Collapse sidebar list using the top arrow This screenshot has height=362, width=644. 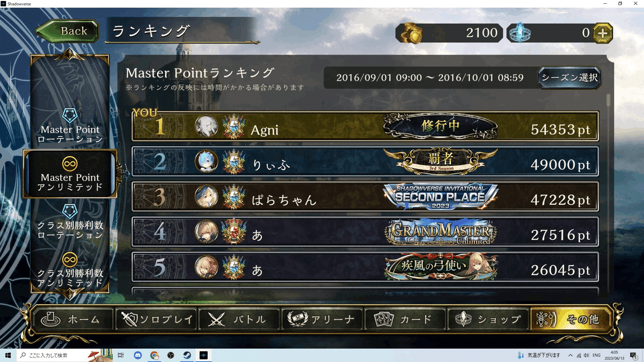point(70,53)
